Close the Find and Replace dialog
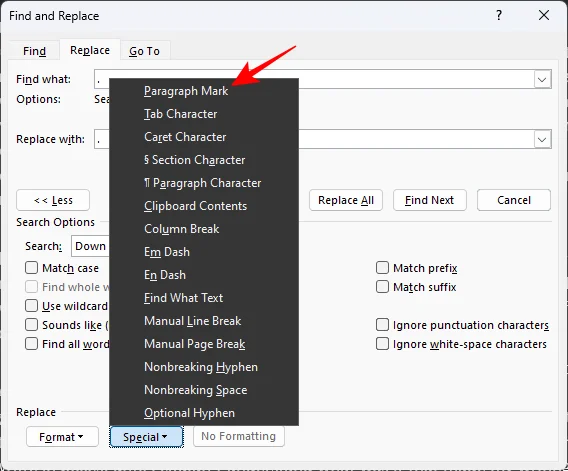The height and width of the screenshot is (471, 568). coord(544,15)
